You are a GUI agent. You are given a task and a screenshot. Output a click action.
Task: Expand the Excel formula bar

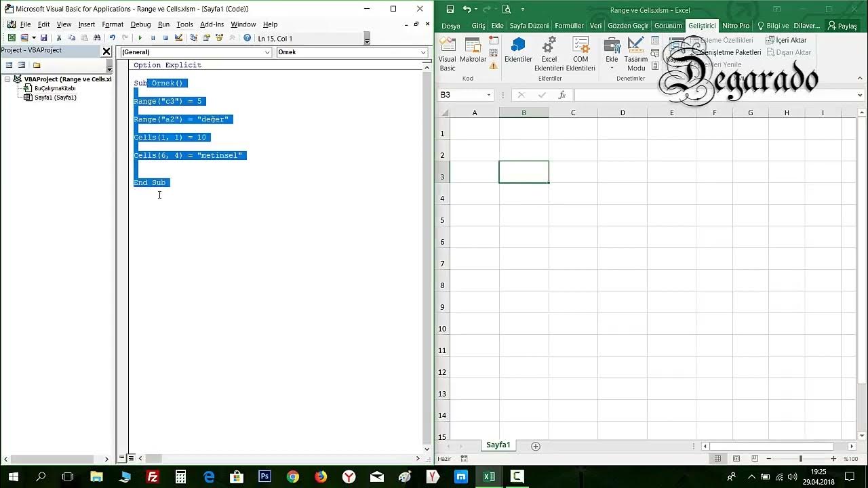coord(860,95)
